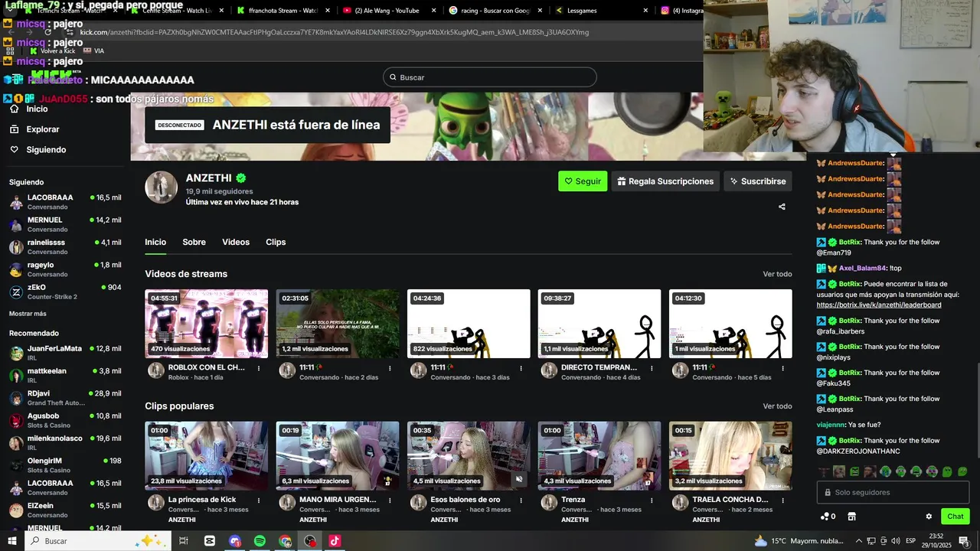Open the botrix leaderboard link in chat
Screen dimensions: 980x551
tap(879, 305)
